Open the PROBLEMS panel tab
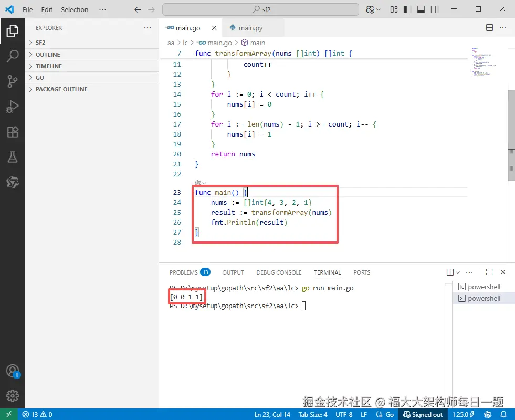Image resolution: width=515 pixels, height=420 pixels. click(190, 272)
